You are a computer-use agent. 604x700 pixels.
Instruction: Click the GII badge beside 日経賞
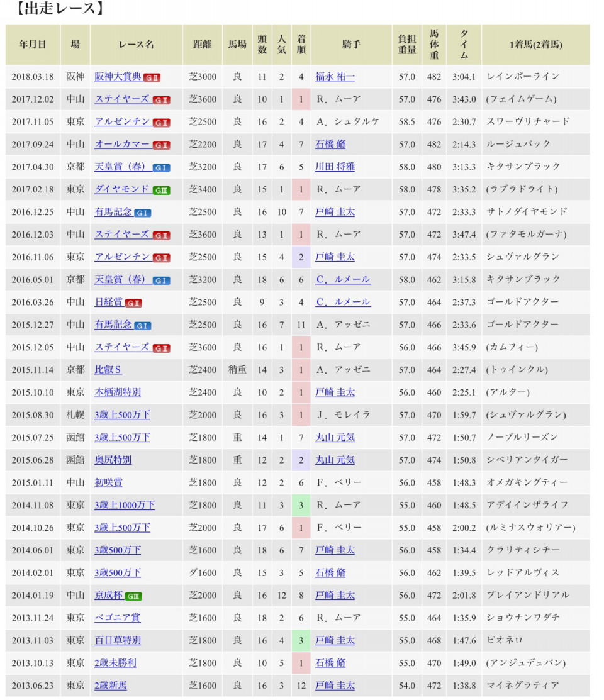tap(133, 303)
